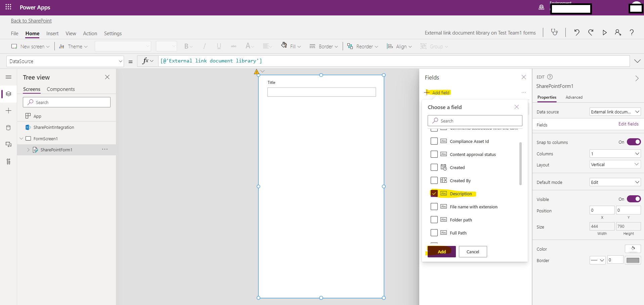Open Advanced tools icon in left rail

pos(8,161)
